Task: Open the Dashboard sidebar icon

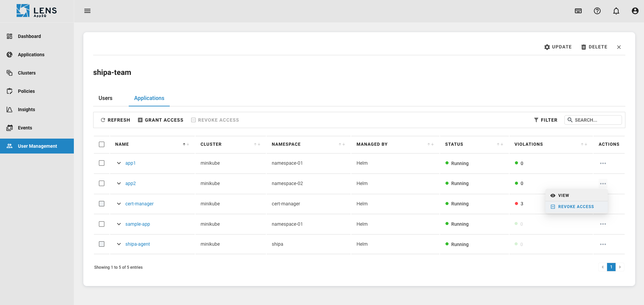Action: pos(9,36)
